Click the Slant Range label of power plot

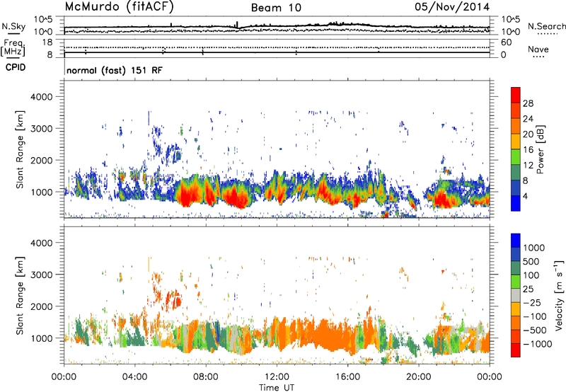pyautogui.click(x=20, y=149)
